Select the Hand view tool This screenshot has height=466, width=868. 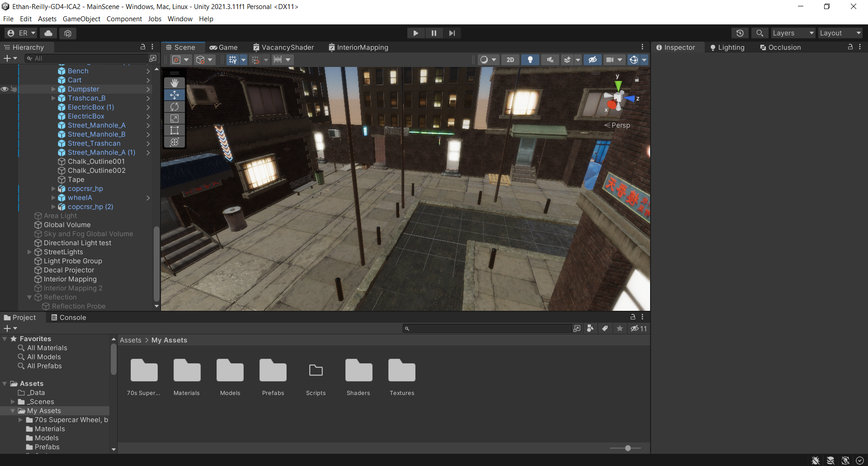tap(175, 83)
